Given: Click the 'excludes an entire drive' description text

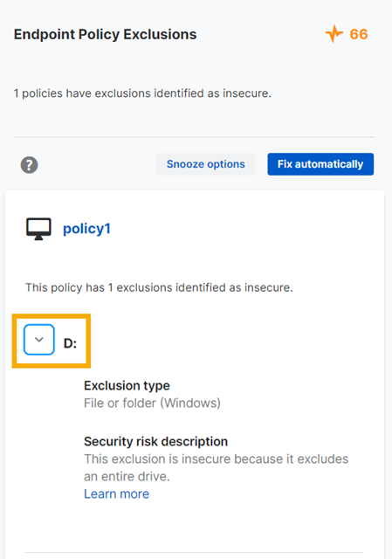Looking at the screenshot, I should pyautogui.click(x=216, y=467).
